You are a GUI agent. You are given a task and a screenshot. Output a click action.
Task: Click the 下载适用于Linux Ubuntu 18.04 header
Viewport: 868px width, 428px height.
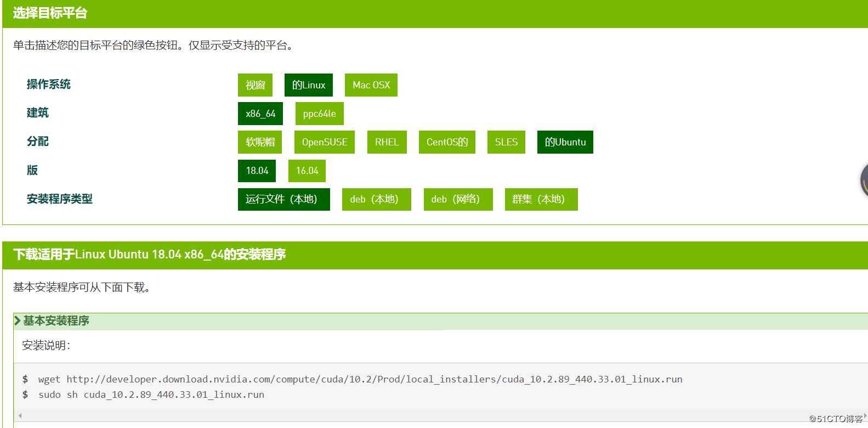(x=150, y=255)
